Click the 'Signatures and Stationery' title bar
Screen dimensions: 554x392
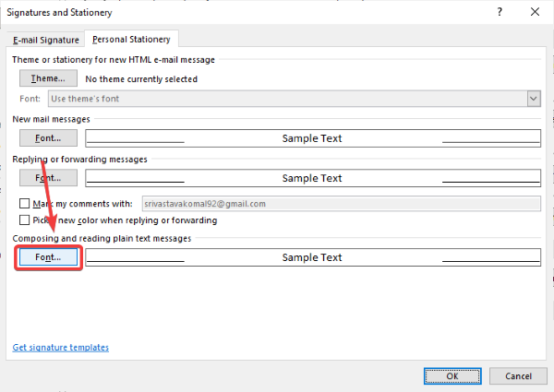point(185,11)
